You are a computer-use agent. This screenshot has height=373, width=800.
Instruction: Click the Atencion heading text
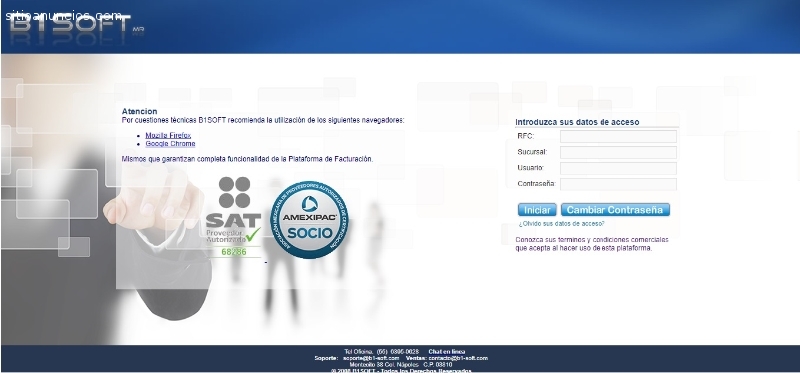pos(139,111)
